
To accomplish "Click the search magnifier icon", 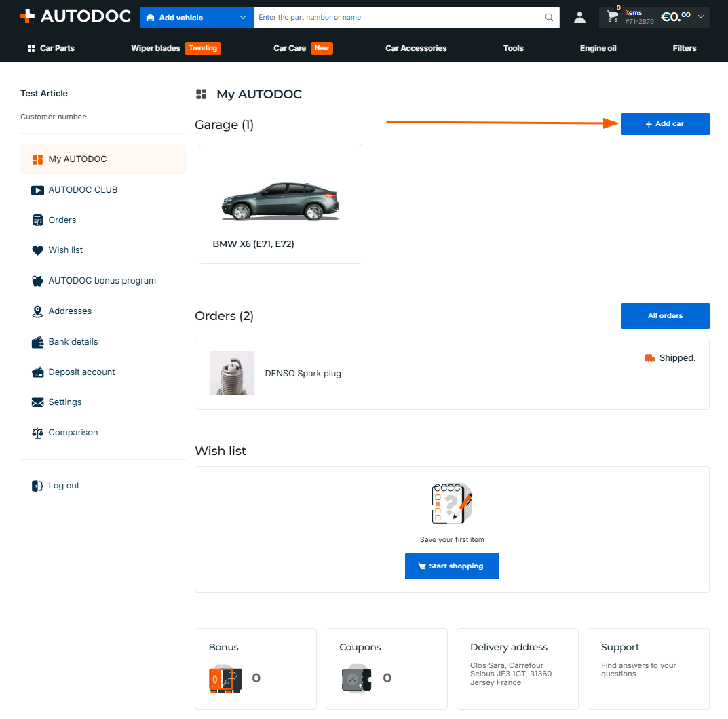I will [x=549, y=17].
